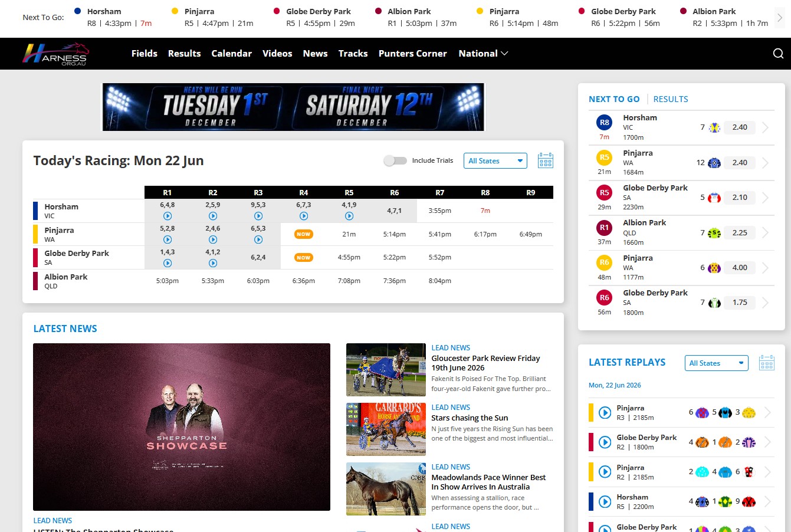Play Horsham R2 race replay
The image size is (791, 532).
point(213,216)
